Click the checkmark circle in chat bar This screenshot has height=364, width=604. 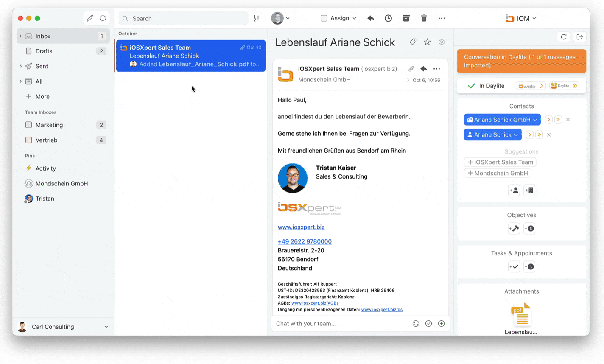click(x=428, y=323)
